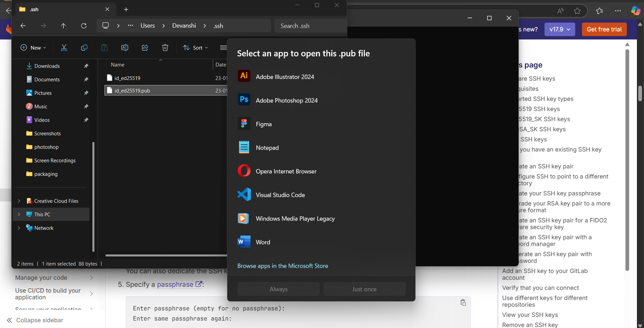Pick Opera Internet Browser from list
Image resolution: width=644 pixels, height=328 pixels.
321,171
